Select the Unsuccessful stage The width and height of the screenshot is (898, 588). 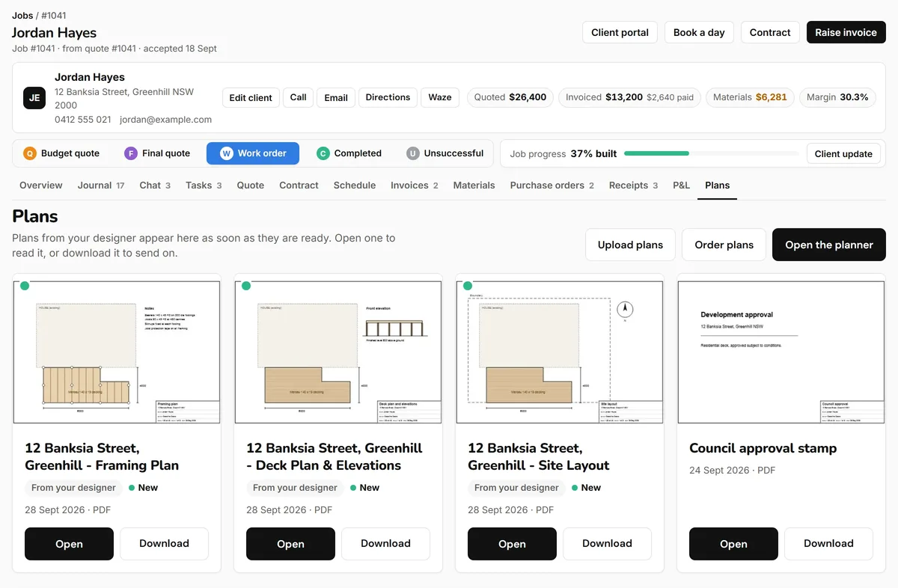coord(445,153)
